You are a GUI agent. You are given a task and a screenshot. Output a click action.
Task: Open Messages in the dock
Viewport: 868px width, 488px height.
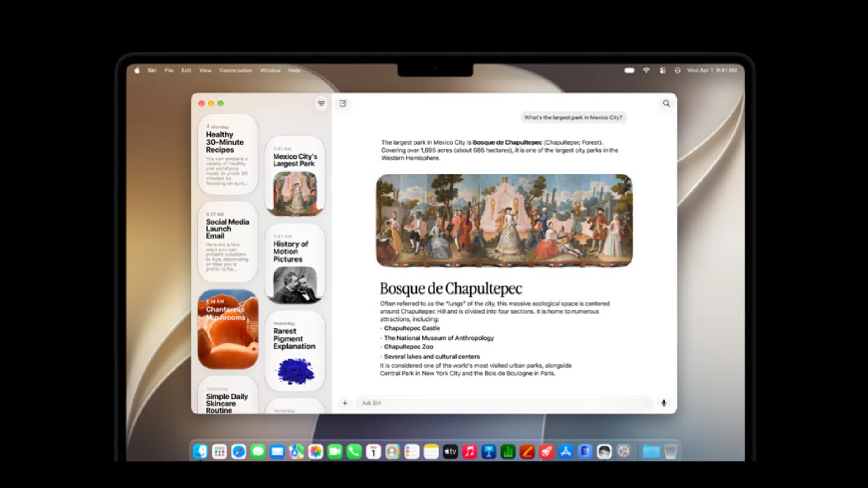(x=258, y=451)
